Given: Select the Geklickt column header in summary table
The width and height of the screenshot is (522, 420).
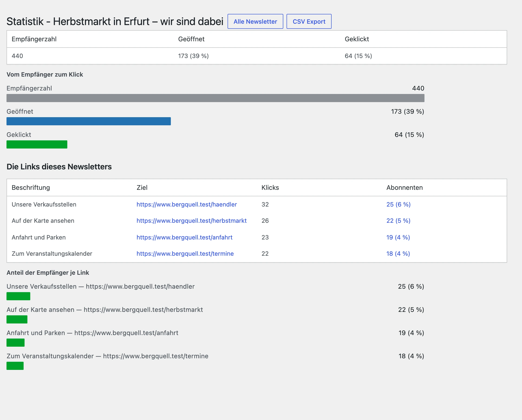Looking at the screenshot, I should pyautogui.click(x=357, y=39).
